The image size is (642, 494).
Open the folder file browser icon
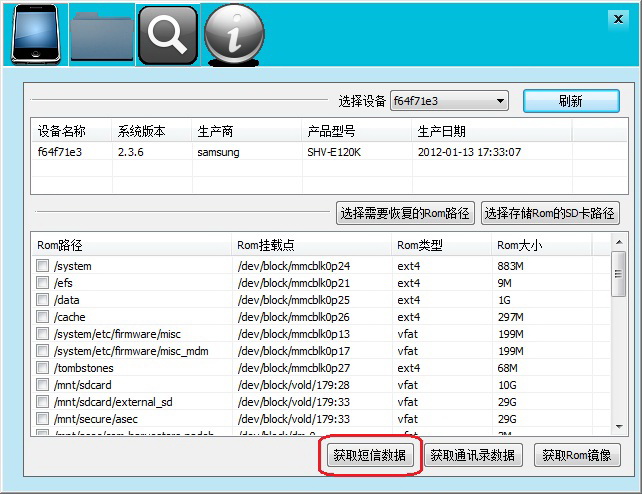[100, 34]
